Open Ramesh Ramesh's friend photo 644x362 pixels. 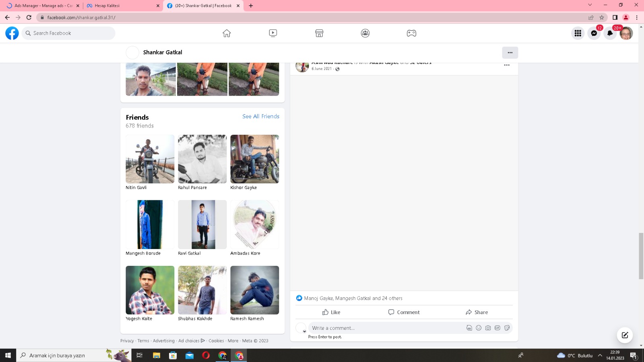(x=255, y=290)
